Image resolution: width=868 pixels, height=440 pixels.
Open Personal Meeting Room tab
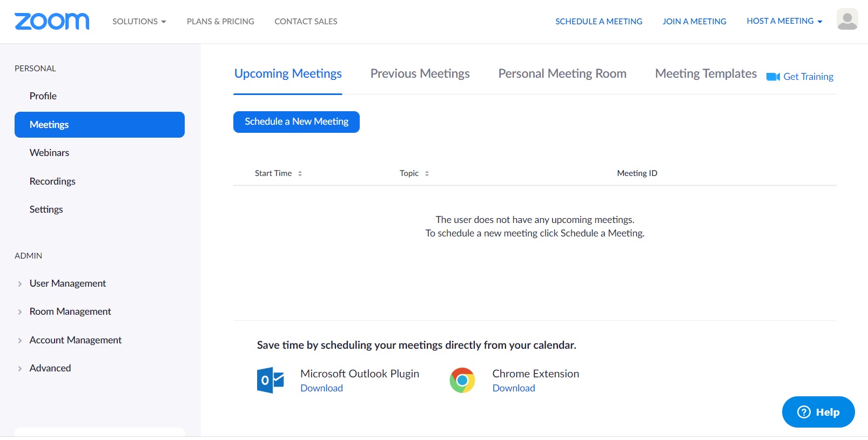click(x=562, y=74)
